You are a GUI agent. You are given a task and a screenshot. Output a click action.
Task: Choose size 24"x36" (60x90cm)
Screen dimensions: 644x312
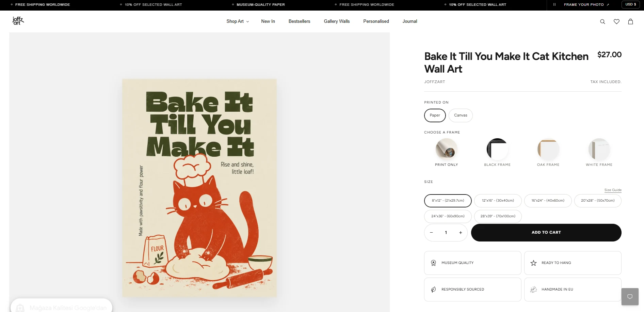click(448, 216)
